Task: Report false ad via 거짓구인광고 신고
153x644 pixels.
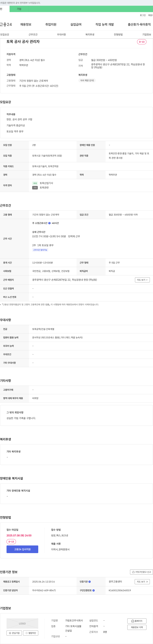Action: coord(142,572)
